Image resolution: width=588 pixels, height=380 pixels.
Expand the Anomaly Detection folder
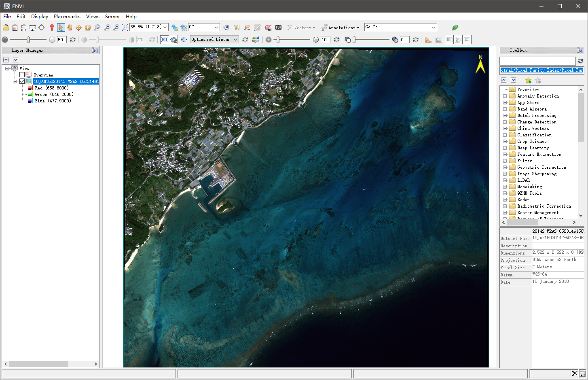505,96
